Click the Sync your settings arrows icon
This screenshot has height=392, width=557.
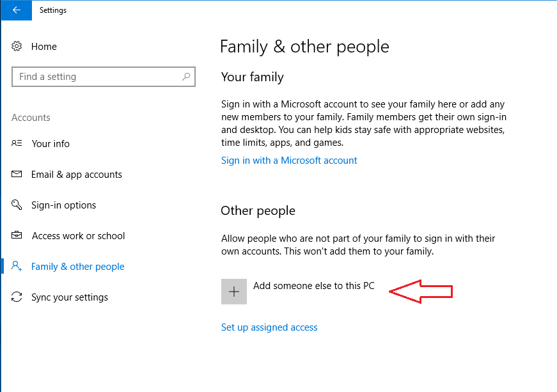[x=17, y=297]
